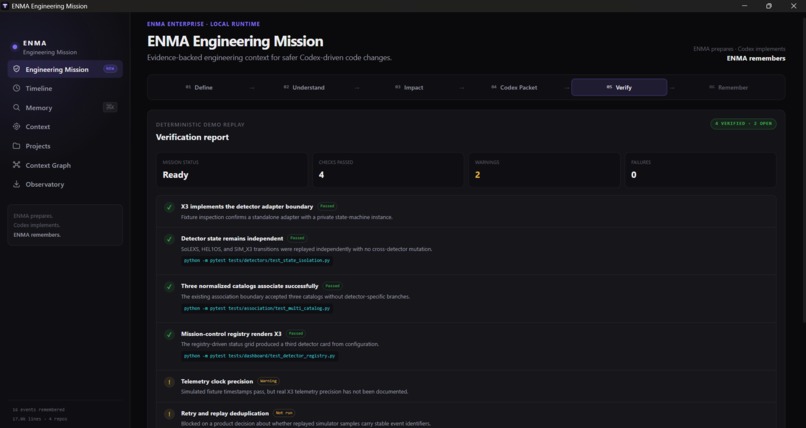Screen dimensions: 806x428
Task: Go to step 02 Understand
Action: coord(304,87)
